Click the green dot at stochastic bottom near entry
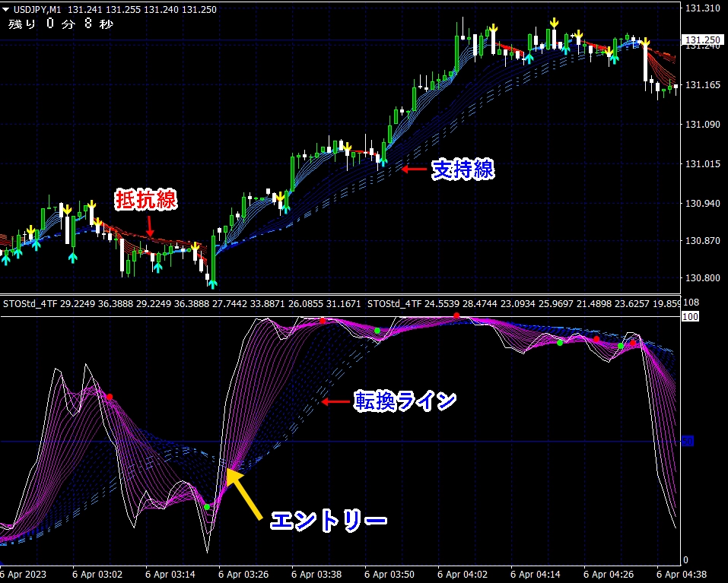 pos(207,507)
